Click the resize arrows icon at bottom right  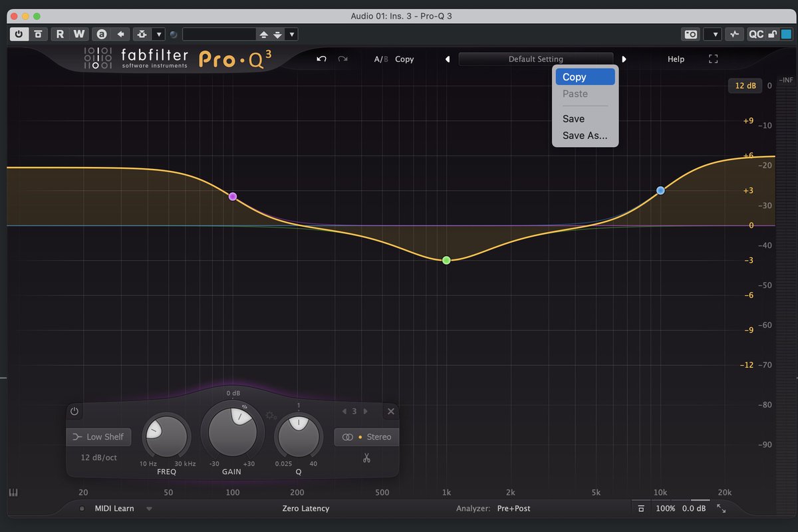pos(722,509)
